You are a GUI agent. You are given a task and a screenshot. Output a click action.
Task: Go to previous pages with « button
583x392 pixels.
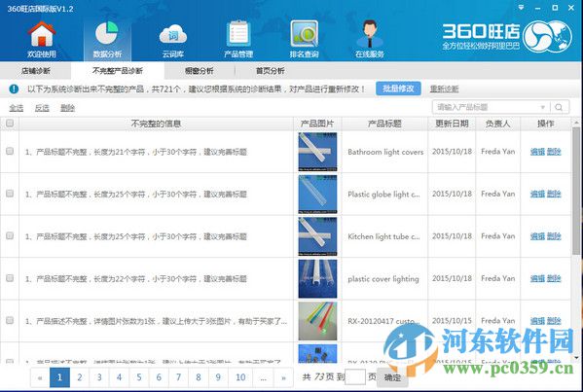[x=40, y=377]
